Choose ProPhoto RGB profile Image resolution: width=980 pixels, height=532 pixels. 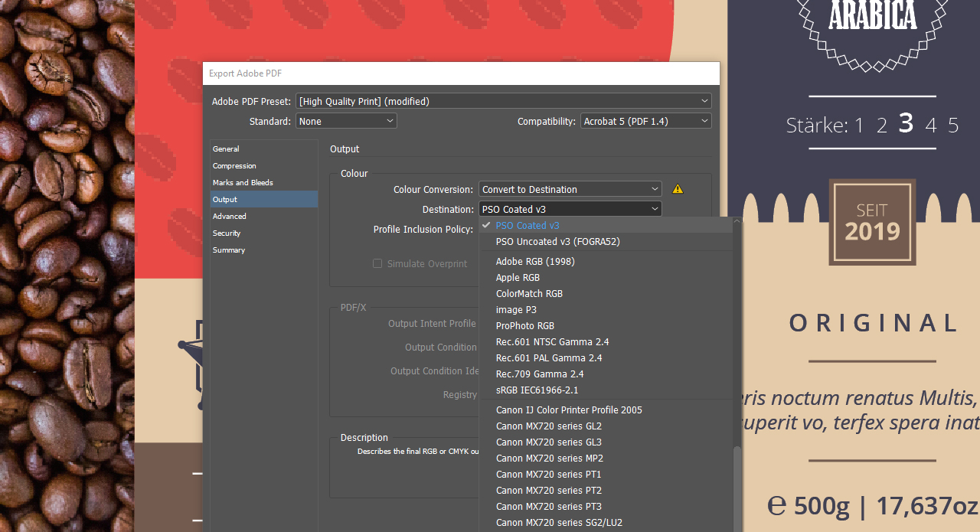click(606, 325)
